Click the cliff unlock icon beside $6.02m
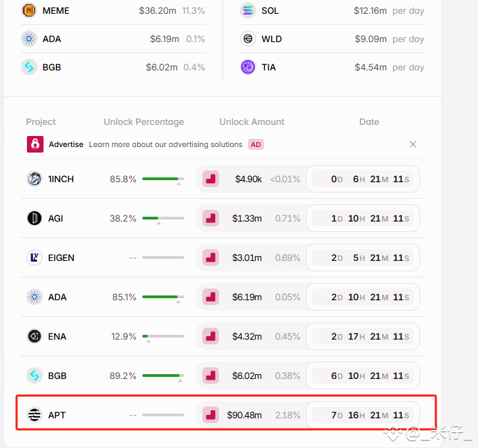This screenshot has height=448, width=478. pos(211,376)
